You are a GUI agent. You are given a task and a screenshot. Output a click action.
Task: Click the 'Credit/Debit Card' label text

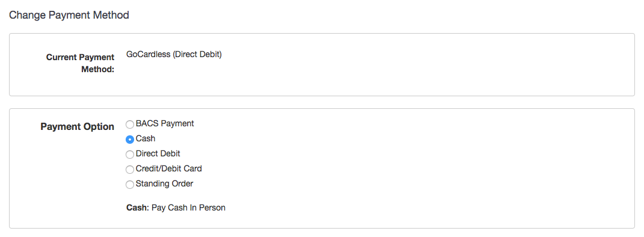(x=169, y=168)
